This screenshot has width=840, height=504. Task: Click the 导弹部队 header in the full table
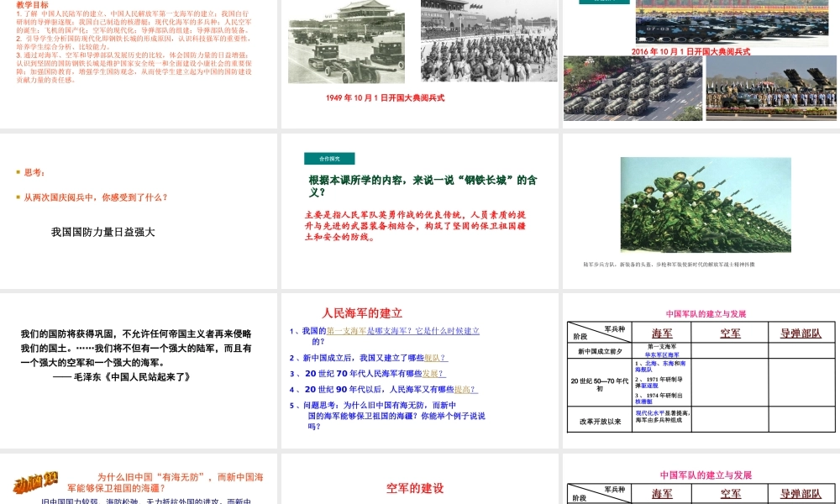801,333
